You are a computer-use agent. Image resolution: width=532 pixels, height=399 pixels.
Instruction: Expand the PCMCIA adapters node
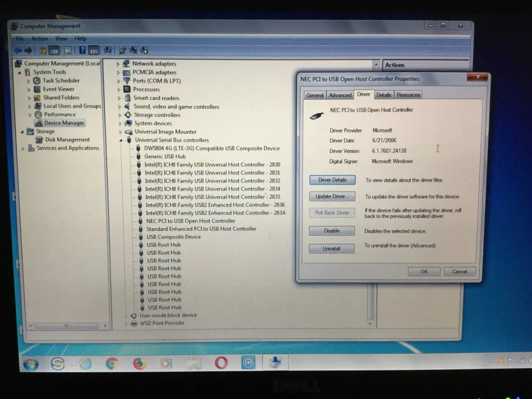pos(119,72)
